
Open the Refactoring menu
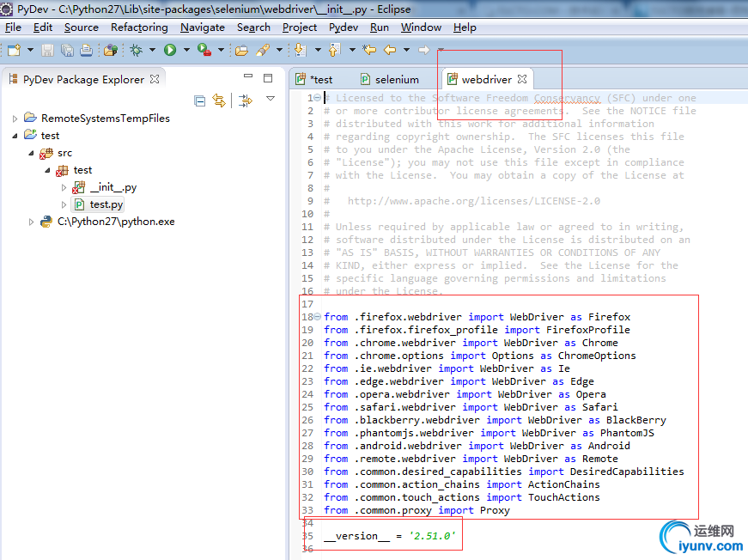tap(139, 27)
